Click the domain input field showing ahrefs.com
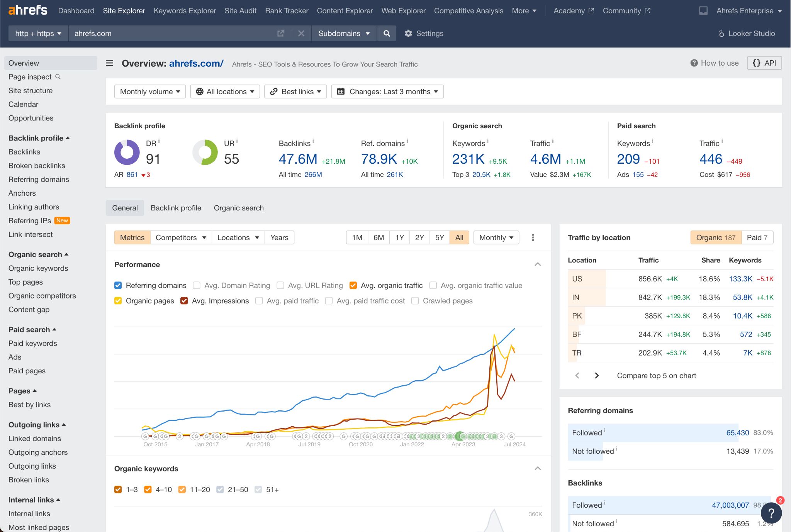Image resolution: width=791 pixels, height=532 pixels. pos(154,33)
